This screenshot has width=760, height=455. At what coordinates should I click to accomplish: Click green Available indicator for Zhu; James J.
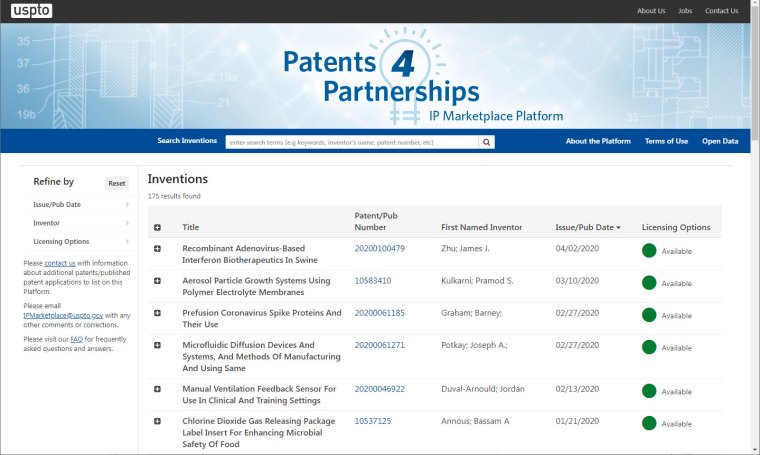[x=649, y=251]
